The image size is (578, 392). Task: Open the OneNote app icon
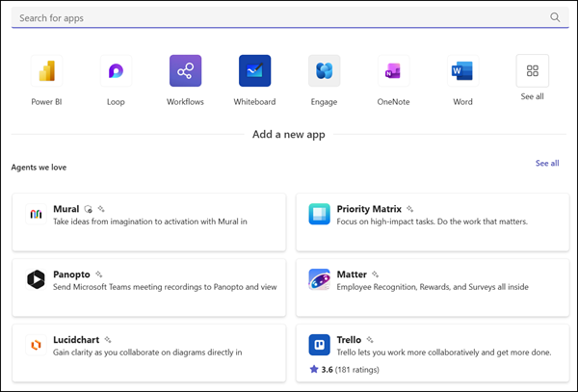tap(394, 70)
